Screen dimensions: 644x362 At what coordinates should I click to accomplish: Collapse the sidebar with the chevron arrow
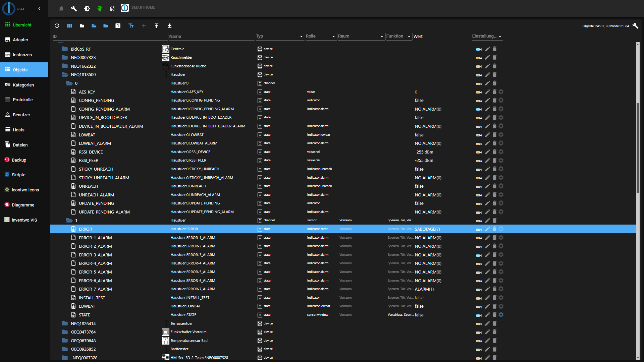[39, 9]
